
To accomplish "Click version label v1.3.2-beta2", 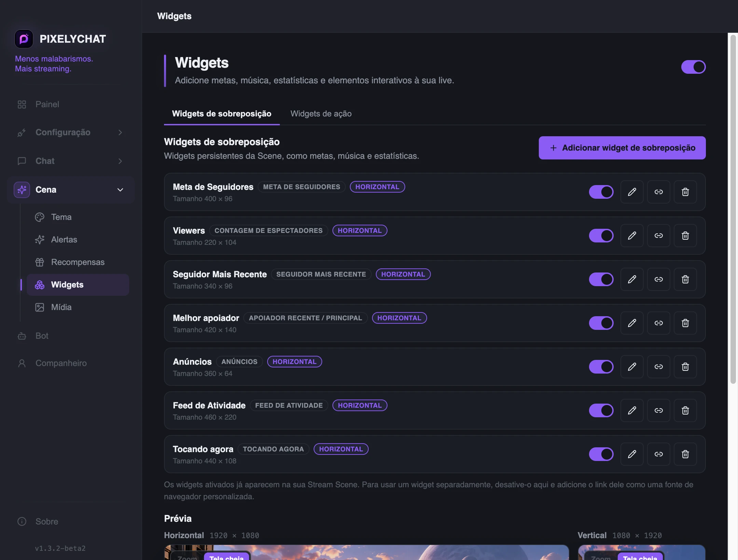I will coord(60,548).
